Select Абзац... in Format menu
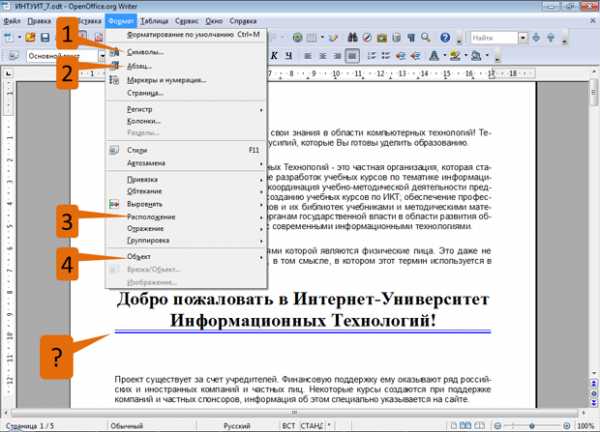 coord(186,66)
